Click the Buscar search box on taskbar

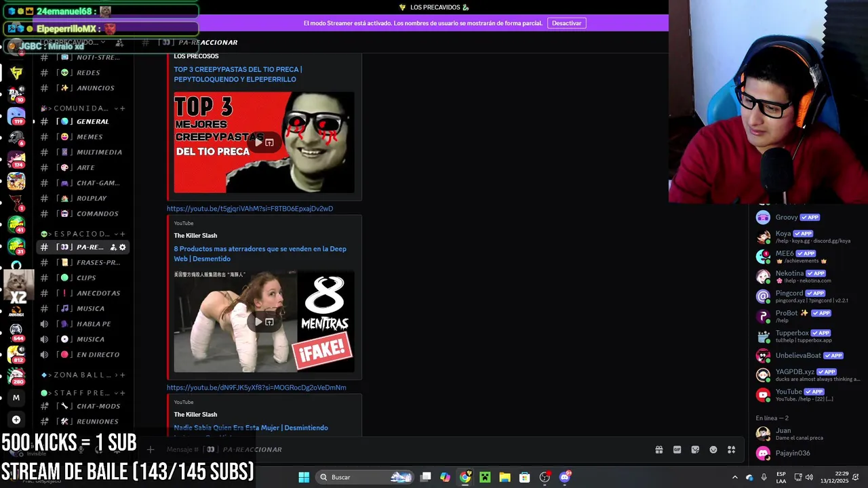pyautogui.click(x=364, y=477)
